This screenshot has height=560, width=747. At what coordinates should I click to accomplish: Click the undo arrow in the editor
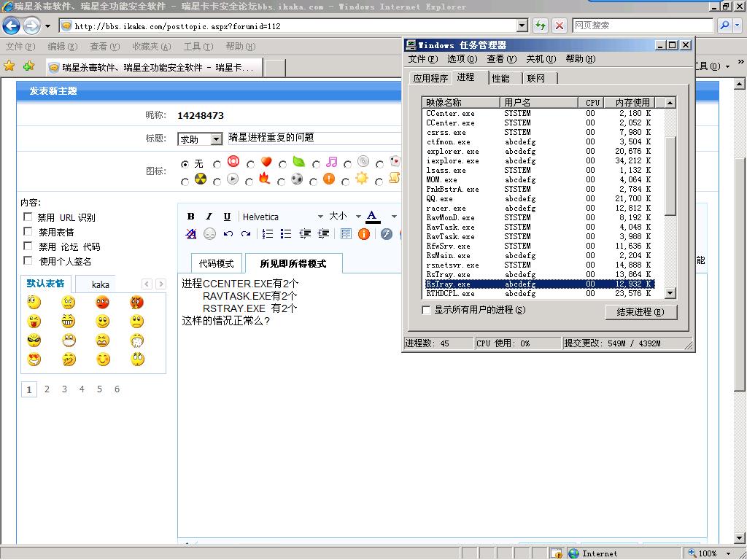coord(228,234)
